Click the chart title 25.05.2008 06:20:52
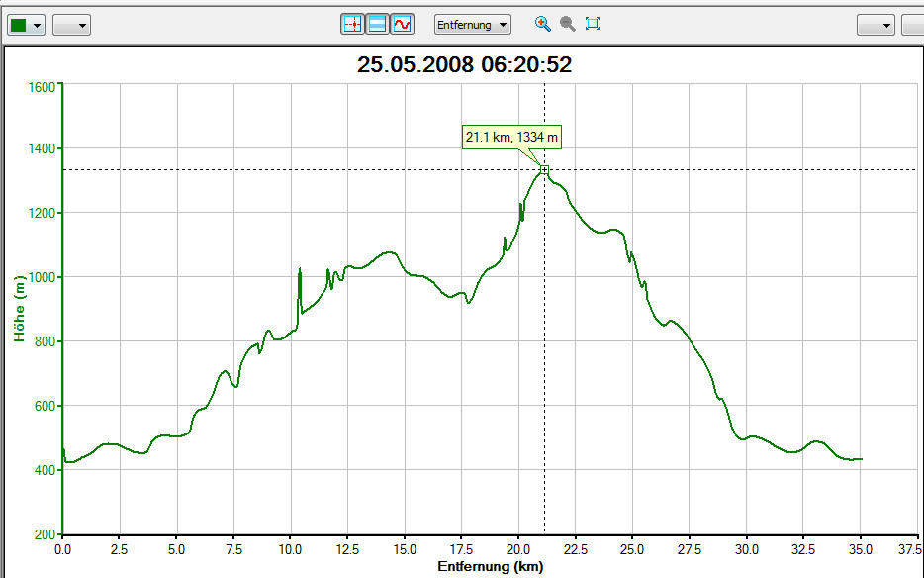924x578 pixels. (x=464, y=64)
